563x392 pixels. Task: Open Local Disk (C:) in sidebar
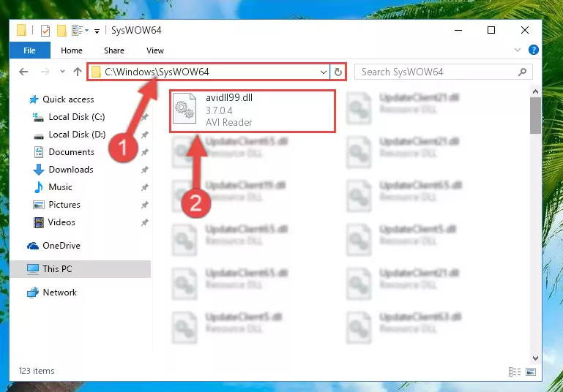[77, 117]
